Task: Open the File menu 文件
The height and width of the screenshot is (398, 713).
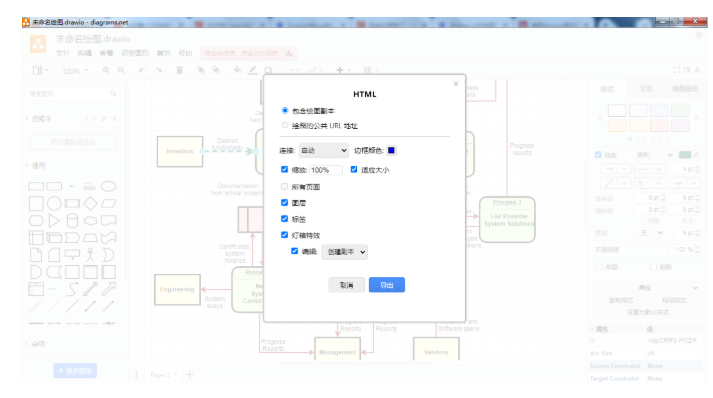Action: 63,53
